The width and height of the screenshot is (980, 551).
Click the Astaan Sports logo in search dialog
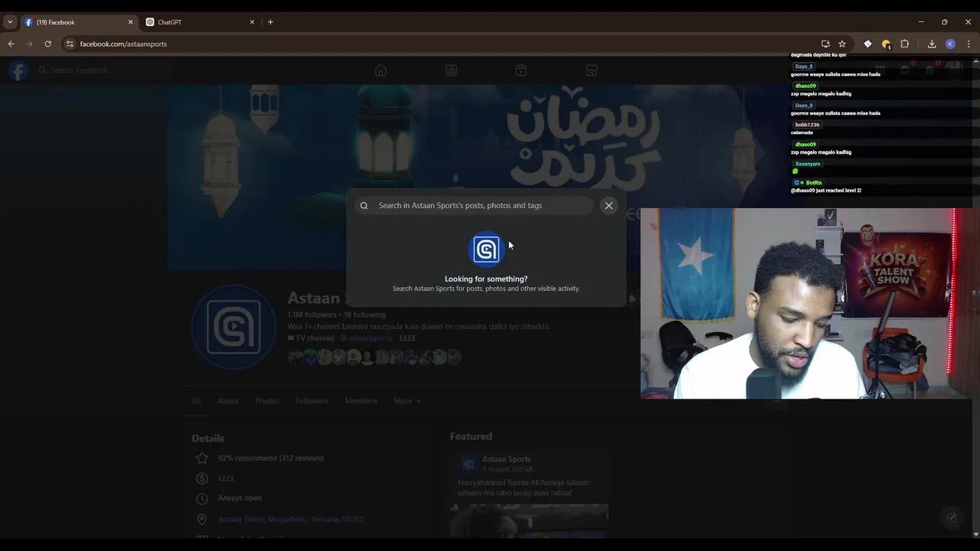click(x=486, y=249)
